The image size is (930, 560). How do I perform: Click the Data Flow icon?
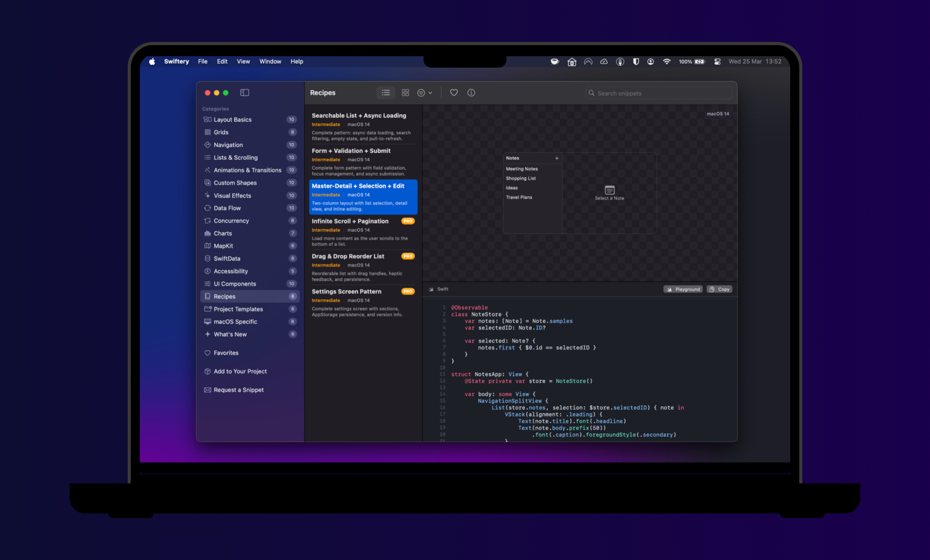(207, 208)
